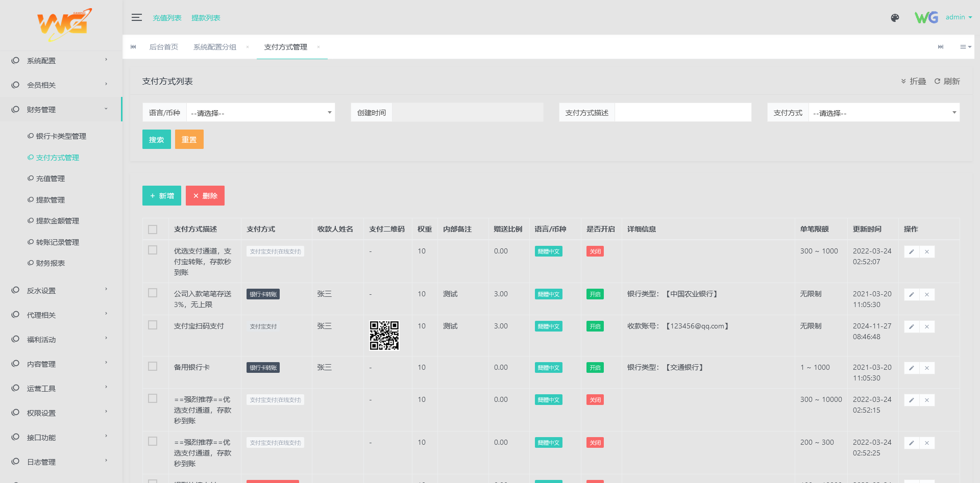The height and width of the screenshot is (483, 980).
Task: Toggle the select-all checkbox in table header
Action: click(x=153, y=230)
